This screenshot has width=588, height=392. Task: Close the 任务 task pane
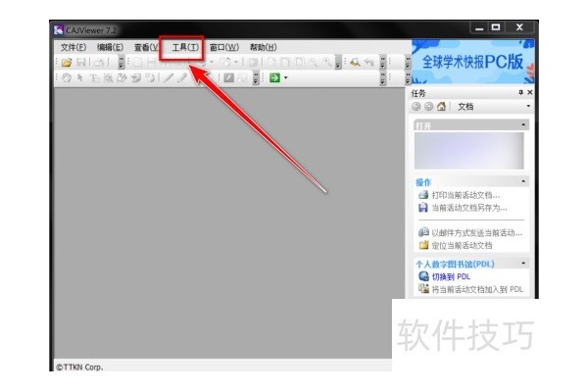coord(530,92)
